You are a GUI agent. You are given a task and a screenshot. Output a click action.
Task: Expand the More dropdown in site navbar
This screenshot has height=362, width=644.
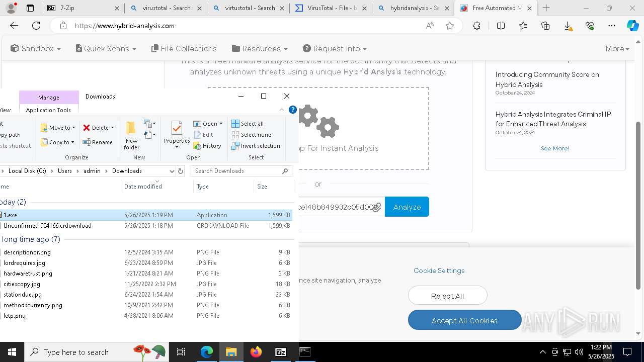(617, 48)
